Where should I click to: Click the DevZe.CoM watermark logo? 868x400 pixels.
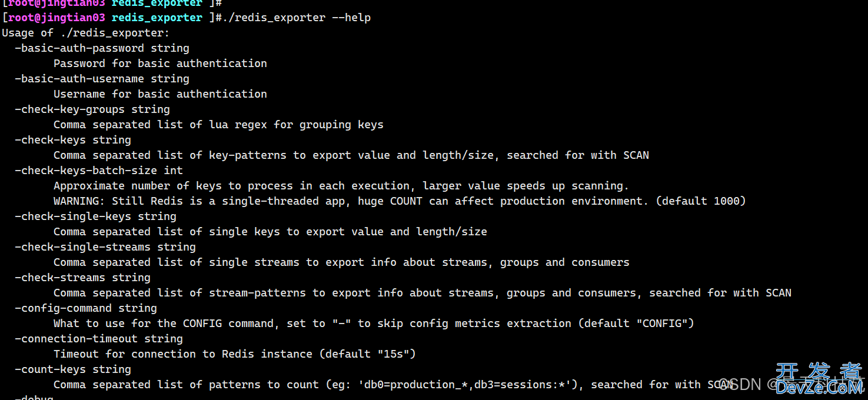[819, 379]
